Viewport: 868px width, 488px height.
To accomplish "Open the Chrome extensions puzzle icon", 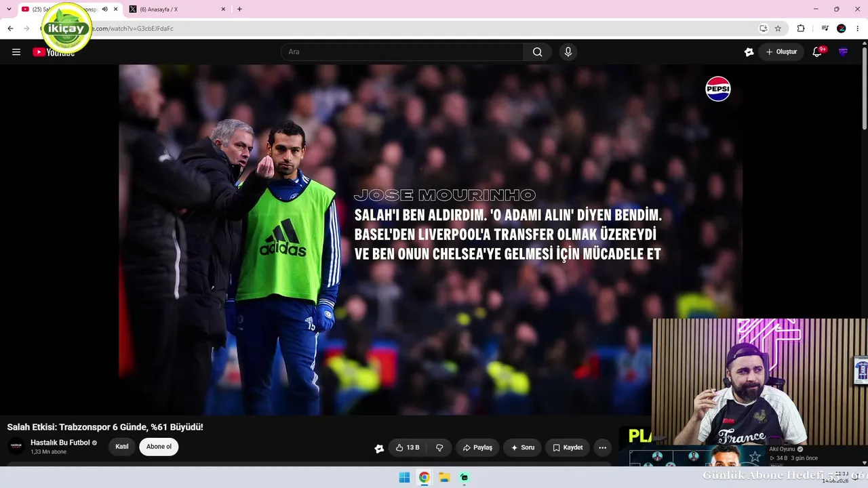I will (x=801, y=28).
